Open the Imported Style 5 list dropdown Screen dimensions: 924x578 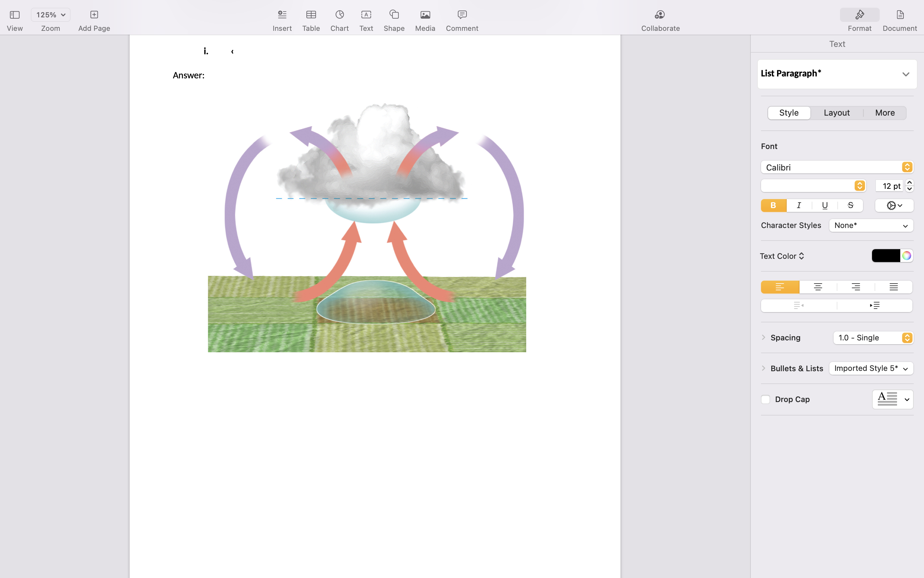871,369
